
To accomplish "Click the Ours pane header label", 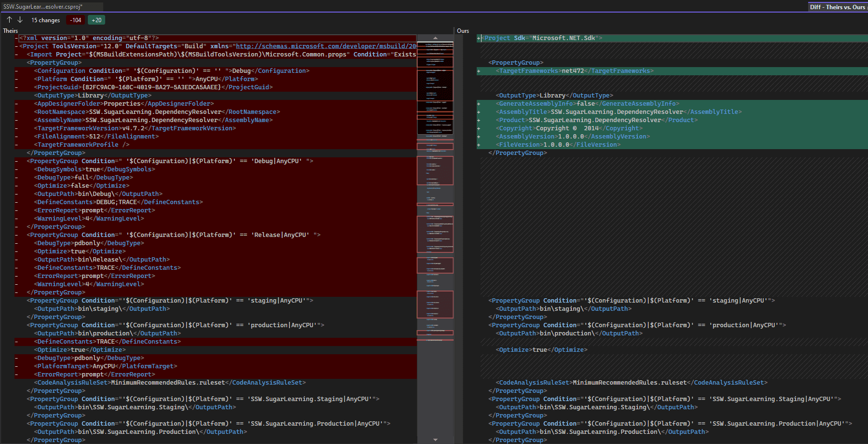I will [x=463, y=31].
